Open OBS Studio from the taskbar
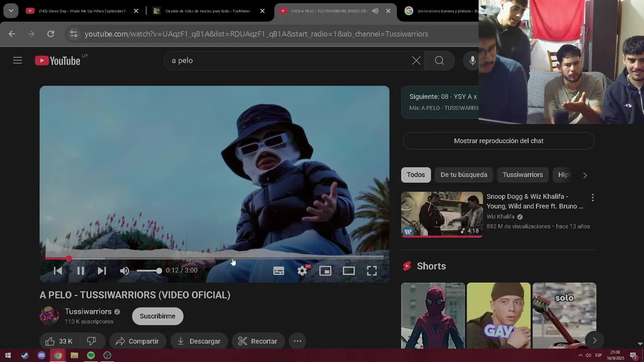The image size is (644, 362). (x=107, y=355)
